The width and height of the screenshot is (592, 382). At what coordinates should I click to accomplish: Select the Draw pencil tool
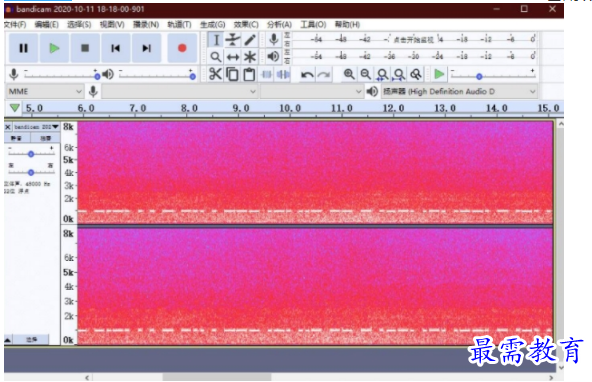(x=250, y=40)
